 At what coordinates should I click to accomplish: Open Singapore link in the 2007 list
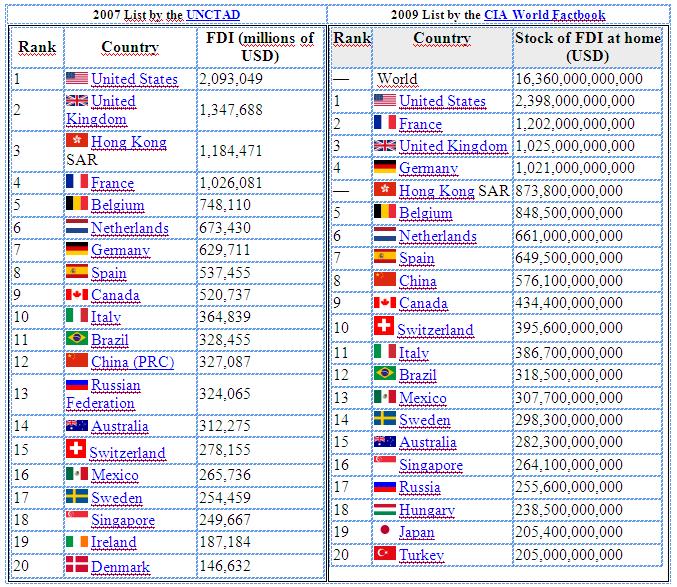tap(123, 521)
